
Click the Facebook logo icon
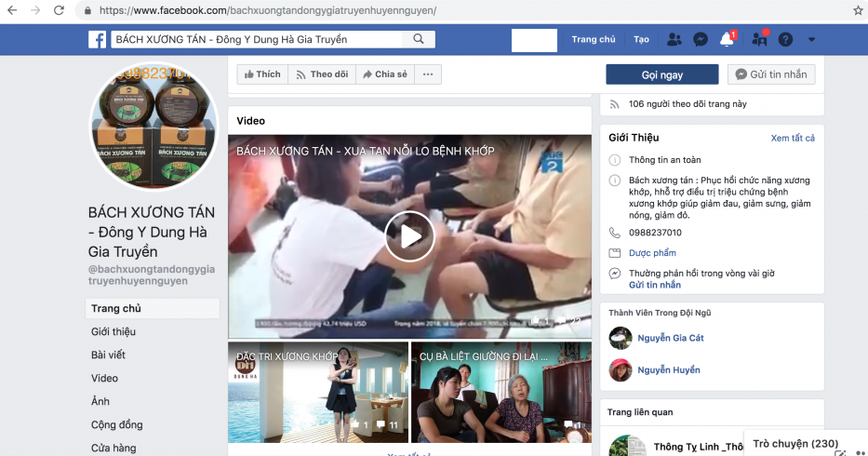[97, 39]
